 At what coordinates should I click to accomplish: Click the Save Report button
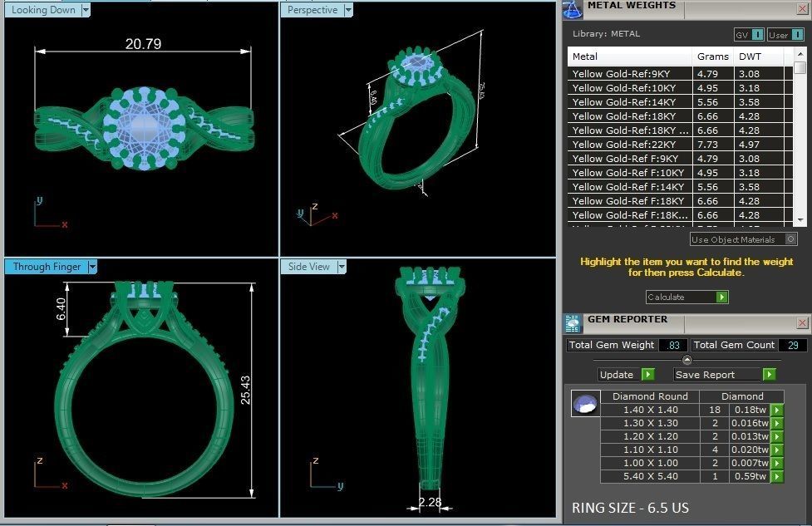tap(718, 374)
